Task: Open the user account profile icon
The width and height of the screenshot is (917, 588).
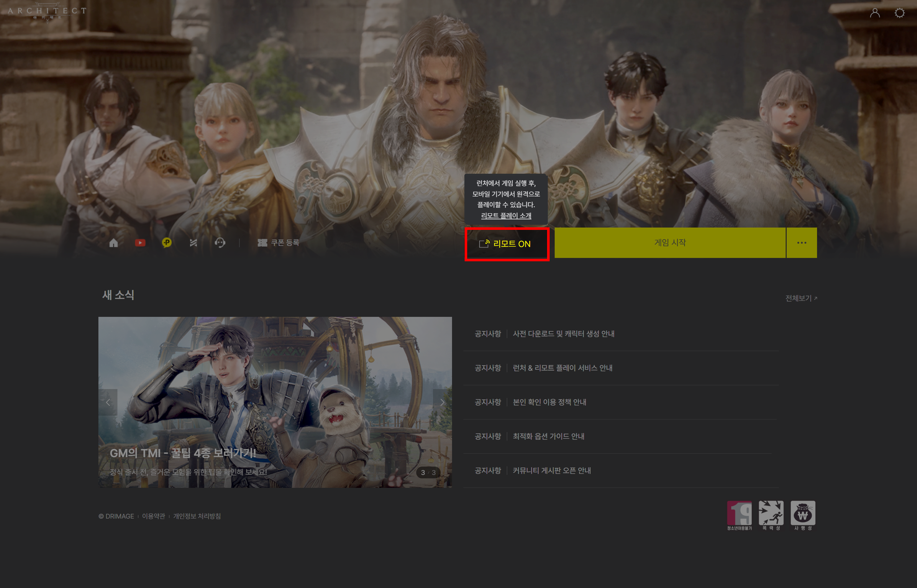Action: point(875,13)
